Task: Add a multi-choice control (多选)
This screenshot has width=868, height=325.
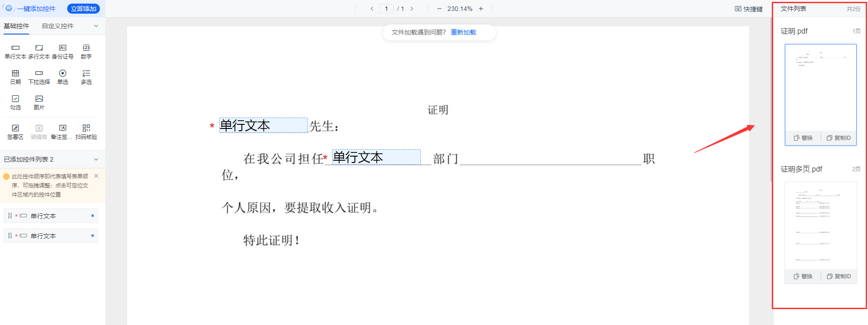Action: click(86, 77)
